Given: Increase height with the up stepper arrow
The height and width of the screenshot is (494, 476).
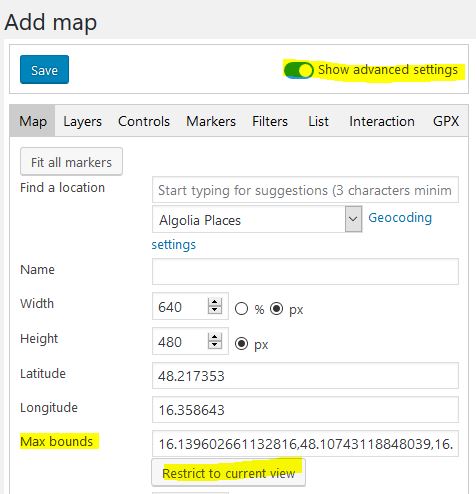Looking at the screenshot, I should (215, 337).
